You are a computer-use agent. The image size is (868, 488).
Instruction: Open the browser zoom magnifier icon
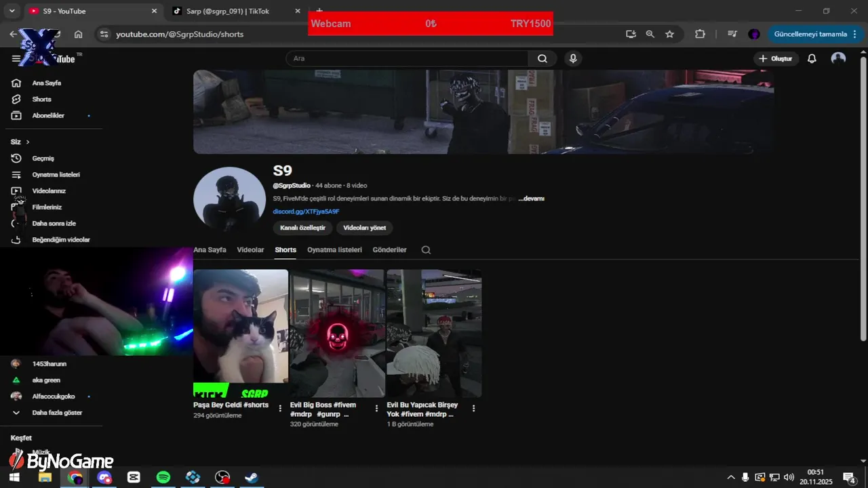point(650,34)
